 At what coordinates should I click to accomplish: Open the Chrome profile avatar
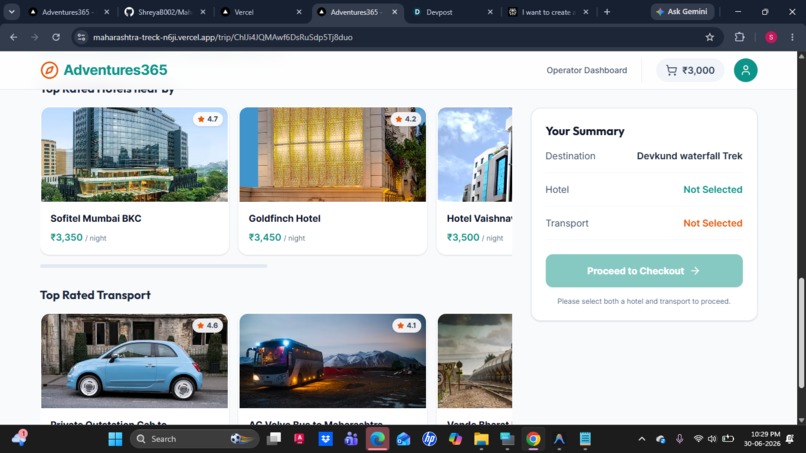771,37
